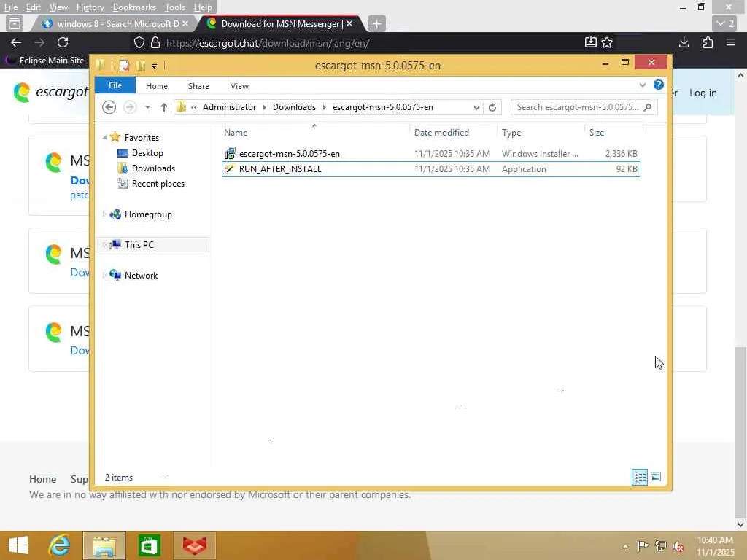Launch Internet Explorer from taskbar
Image resolution: width=747 pixels, height=560 pixels.
(59, 545)
